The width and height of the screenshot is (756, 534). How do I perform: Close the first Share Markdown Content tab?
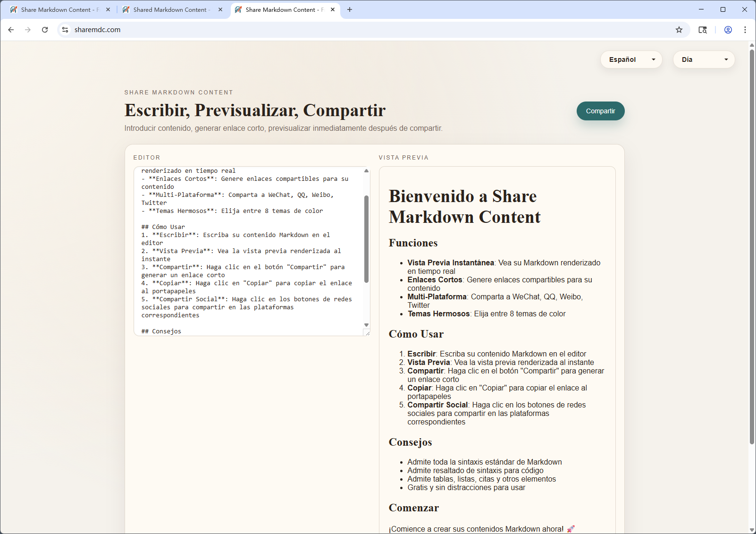point(108,9)
